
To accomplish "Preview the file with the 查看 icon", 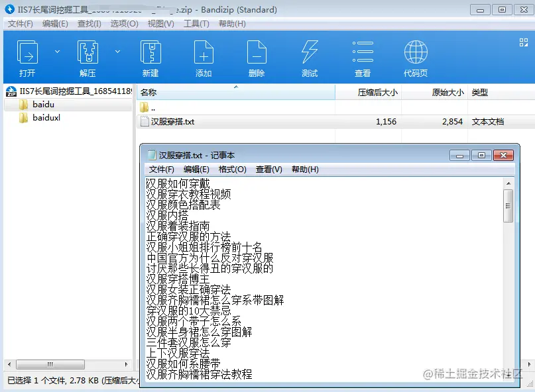I will pyautogui.click(x=363, y=57).
